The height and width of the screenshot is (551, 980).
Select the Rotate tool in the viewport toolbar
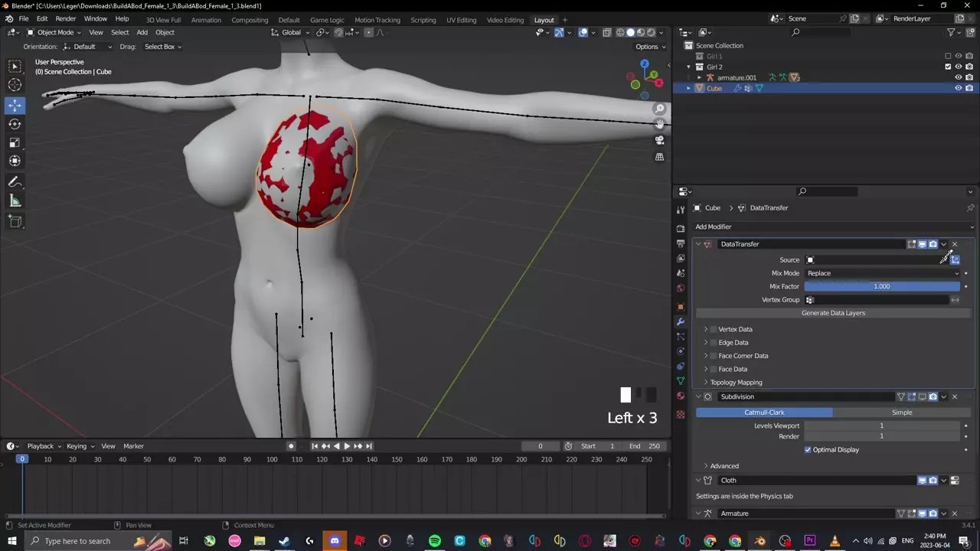coord(15,124)
